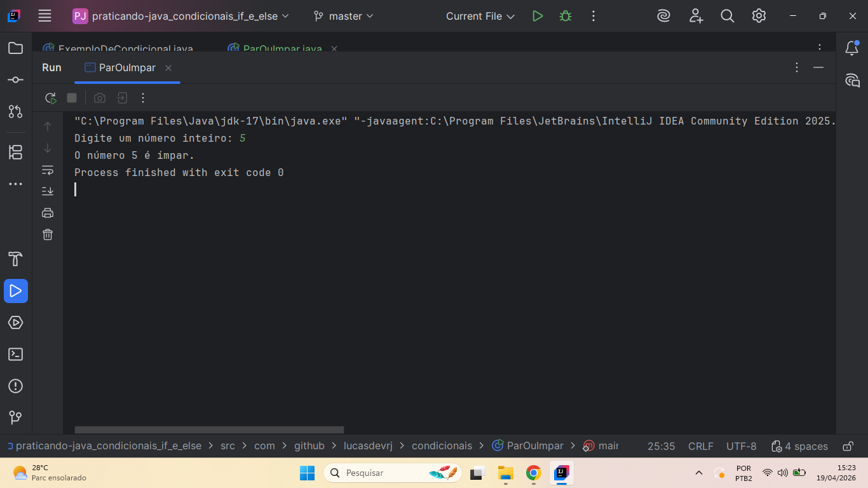Click the camera thread dump icon
Screen dimensions: 868x488
100,98
